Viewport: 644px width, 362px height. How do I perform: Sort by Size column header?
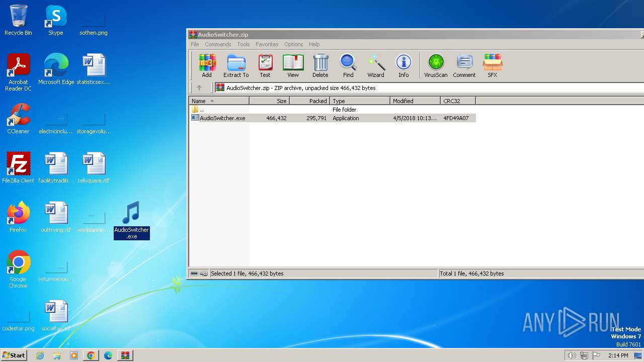tap(269, 101)
